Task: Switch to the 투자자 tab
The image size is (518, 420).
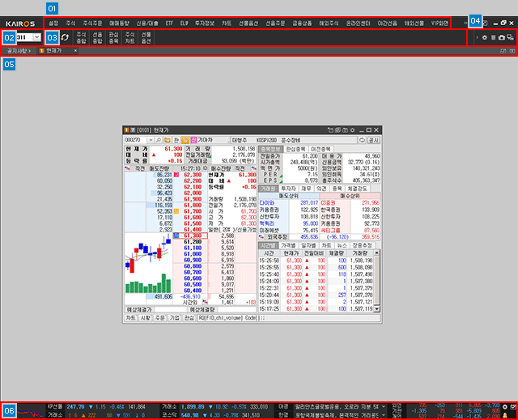Action: (x=288, y=189)
